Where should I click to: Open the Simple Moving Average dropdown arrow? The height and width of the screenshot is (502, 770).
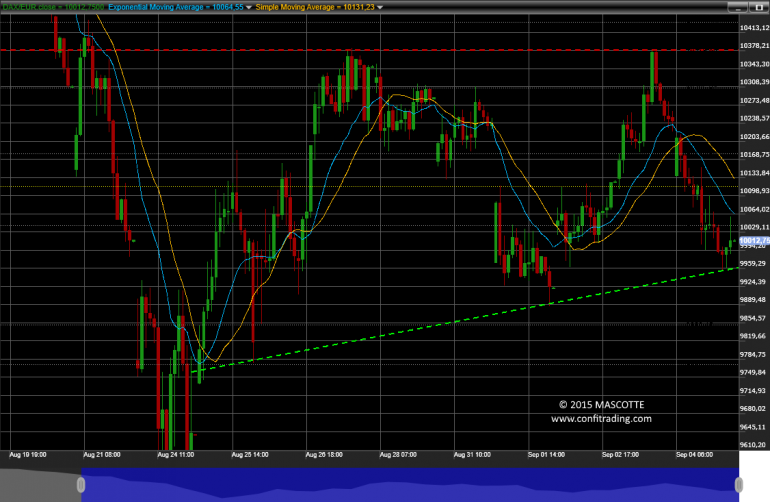pyautogui.click(x=380, y=7)
